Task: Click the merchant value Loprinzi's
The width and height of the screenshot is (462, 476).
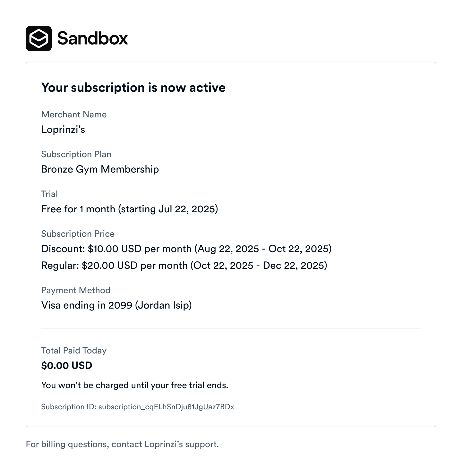Action: (63, 130)
